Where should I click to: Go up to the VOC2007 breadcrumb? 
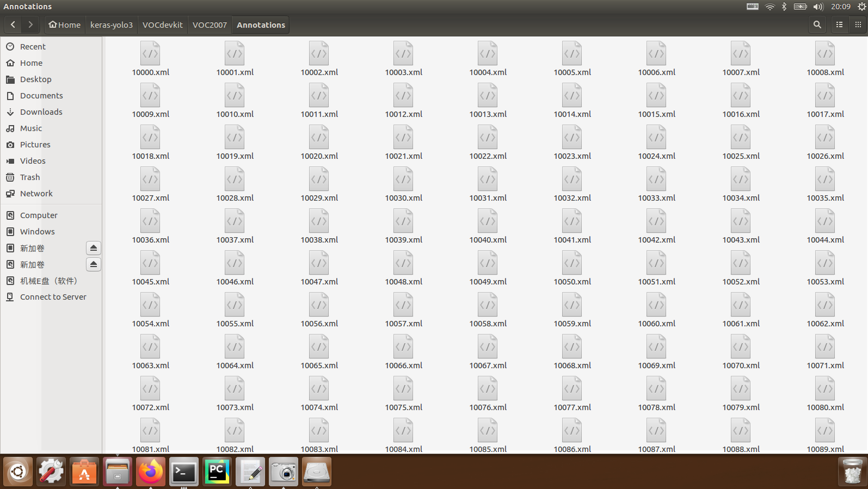click(x=210, y=24)
